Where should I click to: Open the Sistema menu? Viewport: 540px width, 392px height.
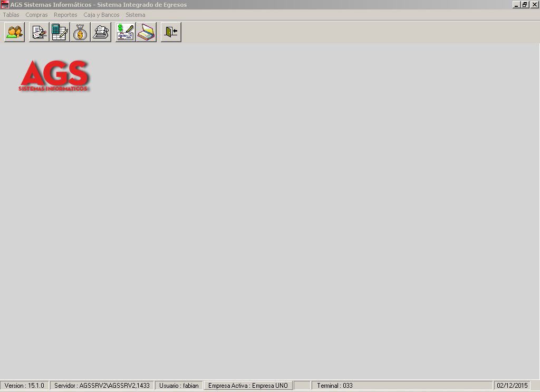(x=136, y=15)
